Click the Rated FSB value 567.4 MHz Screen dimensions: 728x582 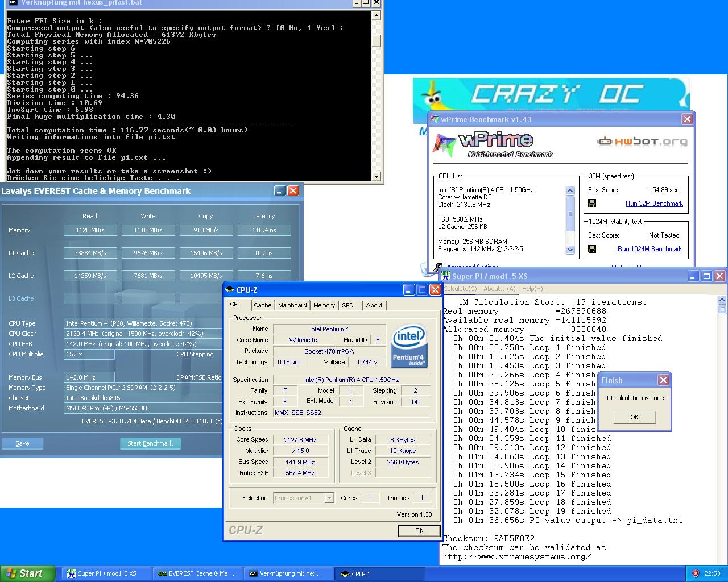point(300,473)
